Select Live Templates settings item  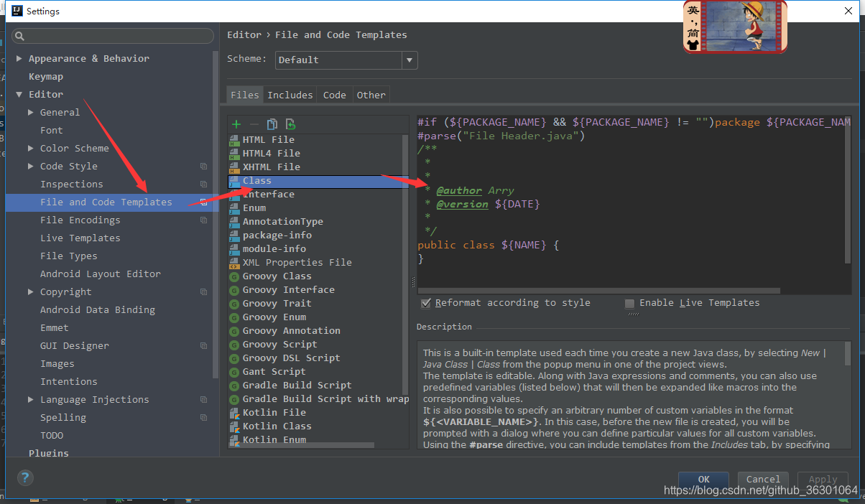[x=80, y=238]
